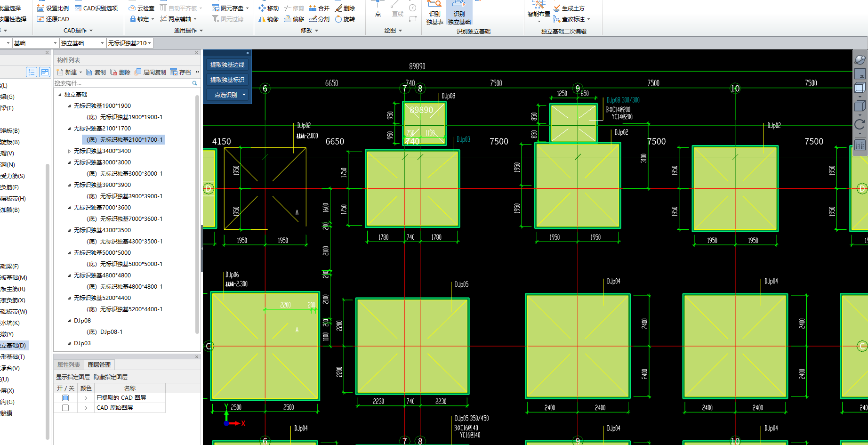Switch to the 属性列表 tab

(x=69, y=365)
